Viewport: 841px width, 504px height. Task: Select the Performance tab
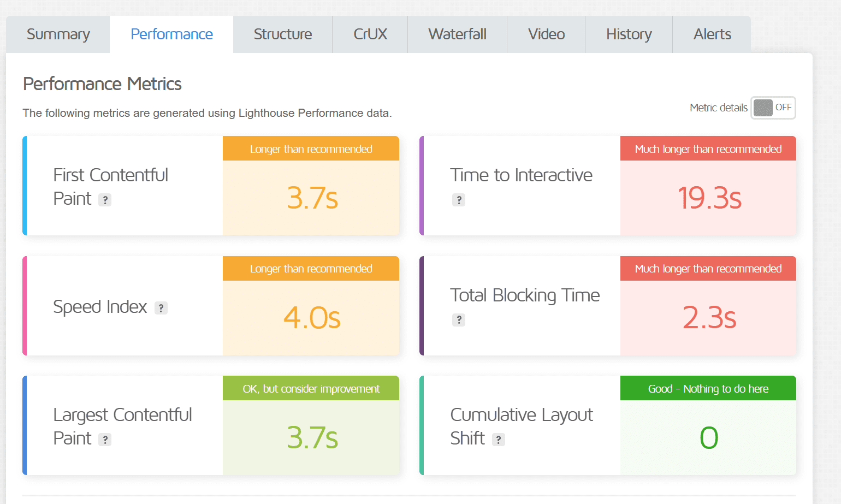(x=171, y=34)
